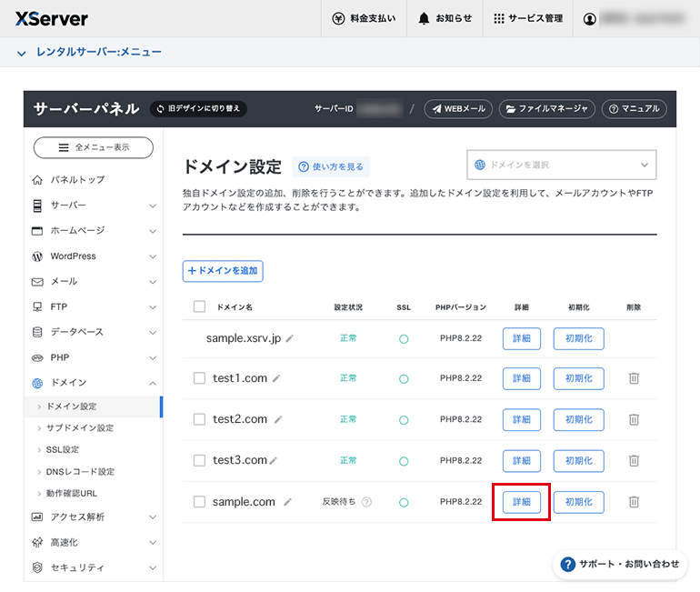
Task: Click SSL circle icon for test1.com
Action: coord(404,379)
